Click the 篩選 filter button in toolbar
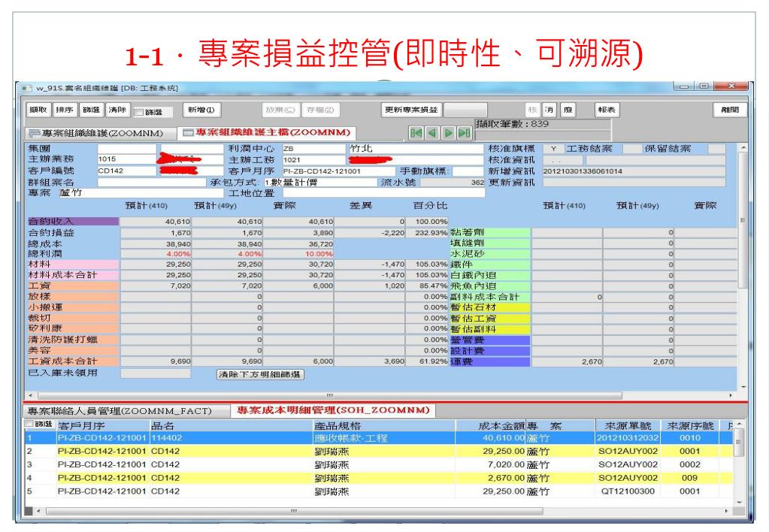The image size is (769, 532). point(91,110)
